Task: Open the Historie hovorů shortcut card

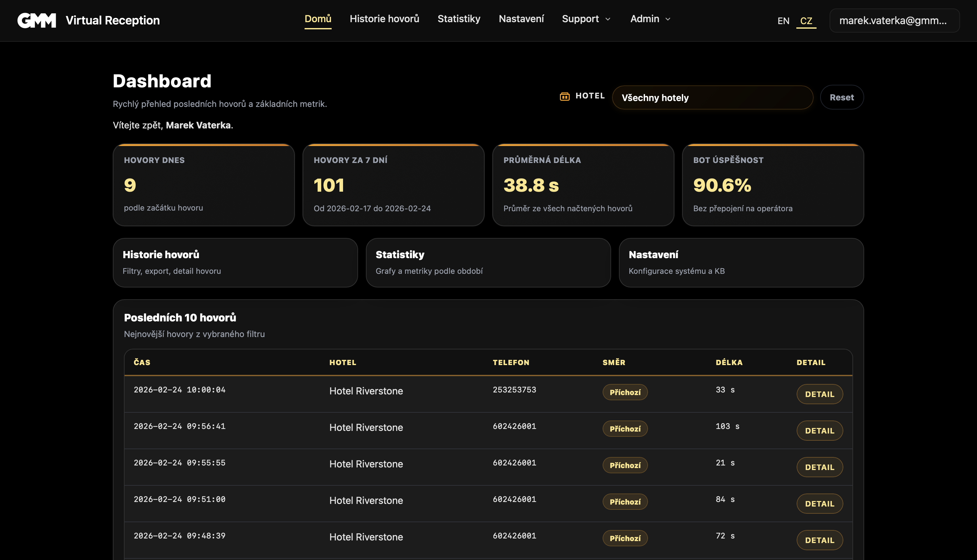Action: coord(235,262)
